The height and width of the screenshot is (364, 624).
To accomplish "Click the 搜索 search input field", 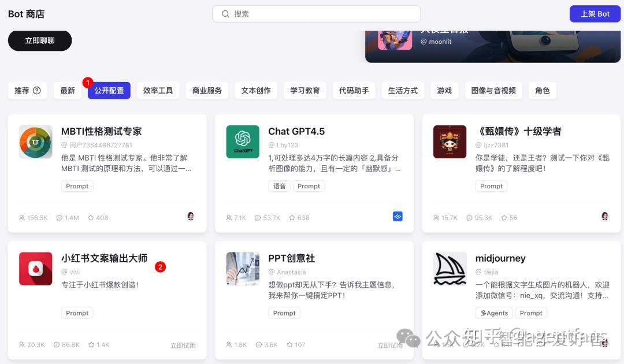I will 316,13.
